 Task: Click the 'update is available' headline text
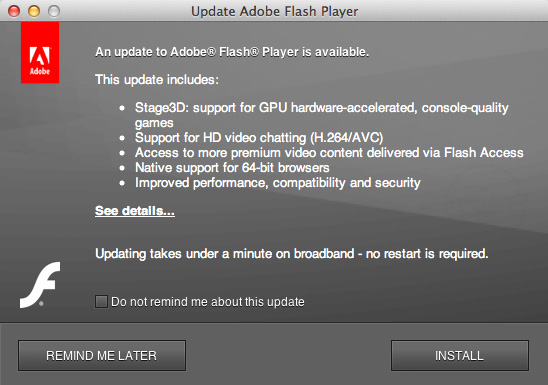pos(232,52)
